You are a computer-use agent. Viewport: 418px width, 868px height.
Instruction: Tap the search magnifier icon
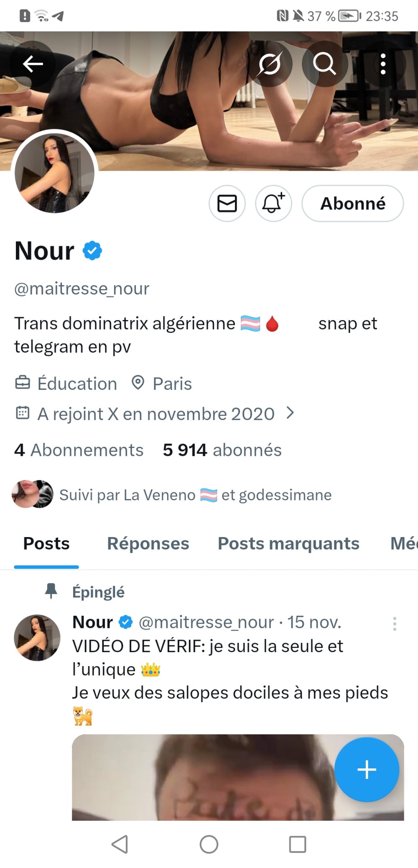[x=324, y=64]
